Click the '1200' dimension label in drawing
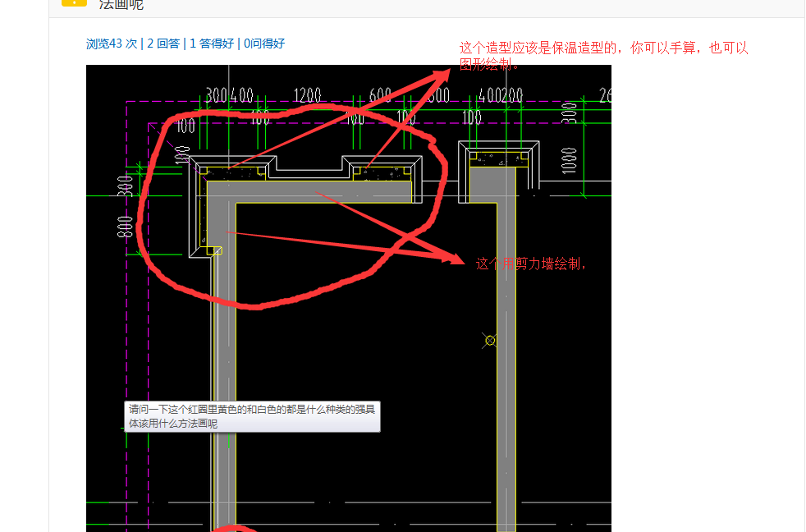The image size is (806, 532). click(308, 95)
